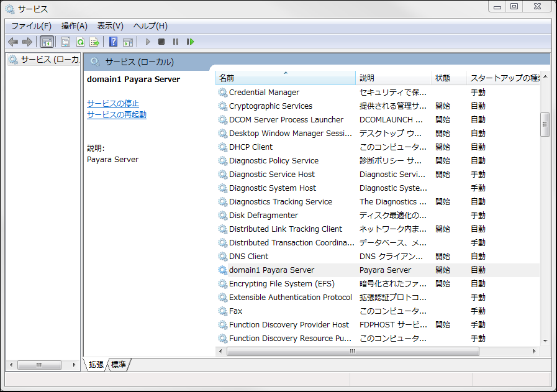Click the green Restart Service icon
The width and height of the screenshot is (557, 392).
[x=191, y=42]
